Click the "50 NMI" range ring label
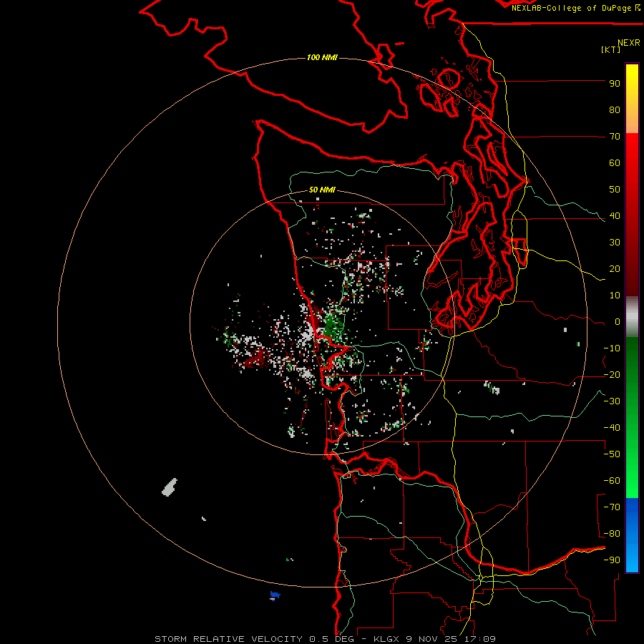644x644 pixels. (x=322, y=190)
